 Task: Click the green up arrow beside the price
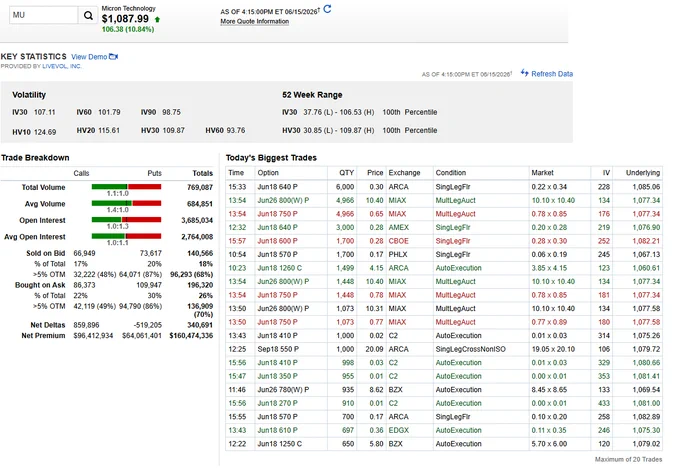coord(157,20)
